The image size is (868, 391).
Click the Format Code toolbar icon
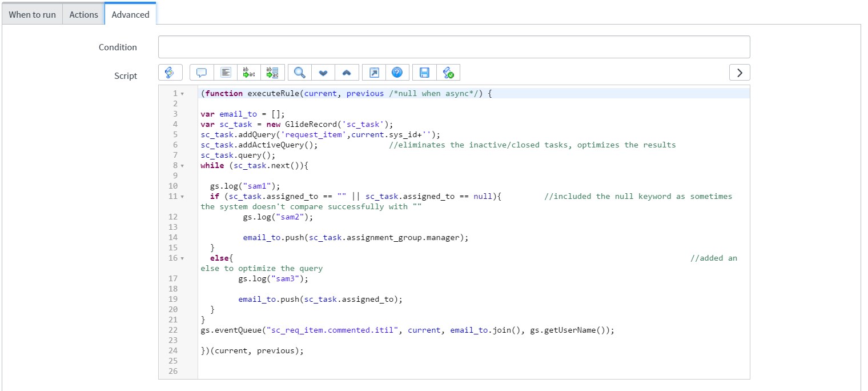tap(226, 73)
